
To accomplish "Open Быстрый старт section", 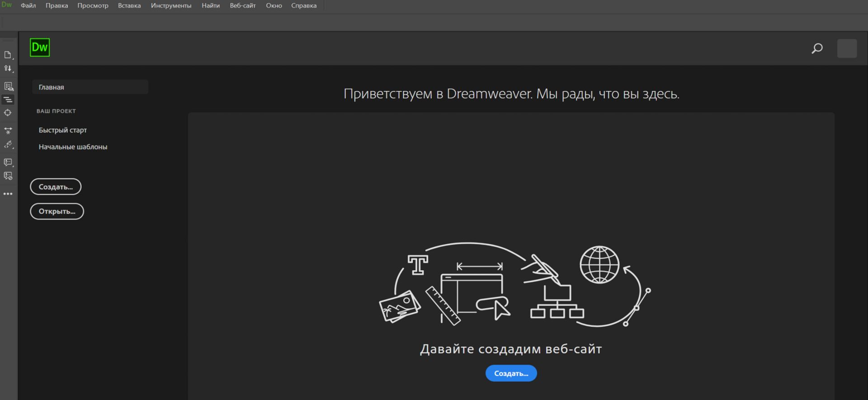I will pos(62,130).
